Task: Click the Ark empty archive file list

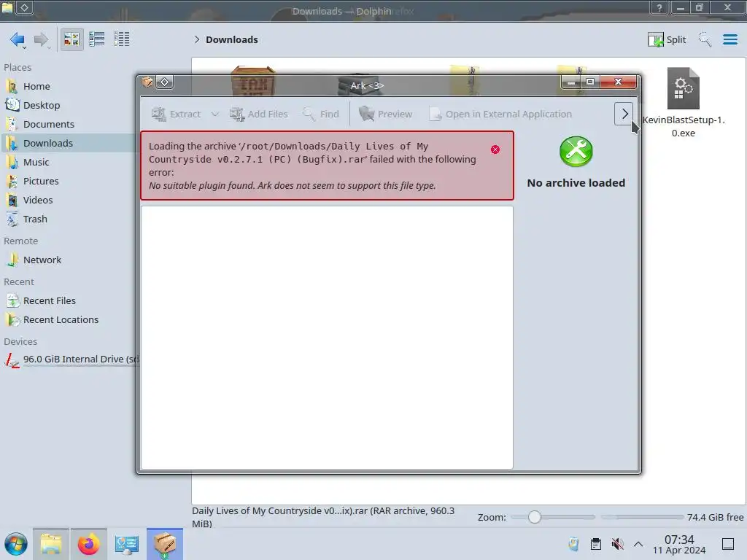Action: pos(327,337)
